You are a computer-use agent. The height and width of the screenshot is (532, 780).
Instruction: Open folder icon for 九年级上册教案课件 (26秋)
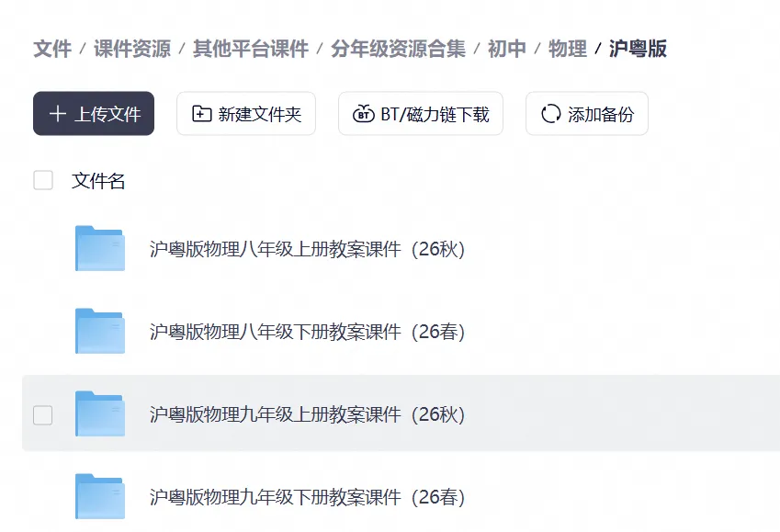(100, 413)
